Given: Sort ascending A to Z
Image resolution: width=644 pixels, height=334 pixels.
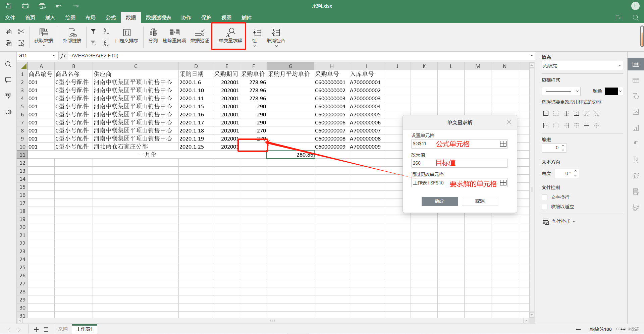Looking at the screenshot, I should [106, 32].
